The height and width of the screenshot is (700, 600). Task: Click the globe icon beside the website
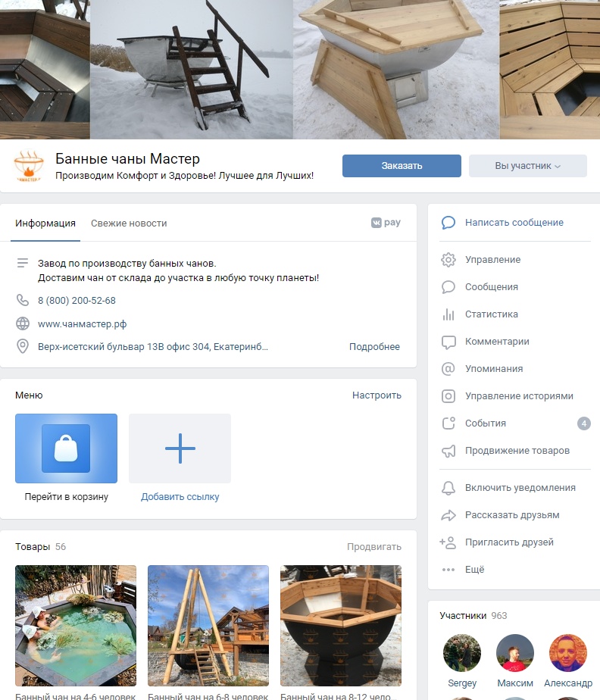22,323
